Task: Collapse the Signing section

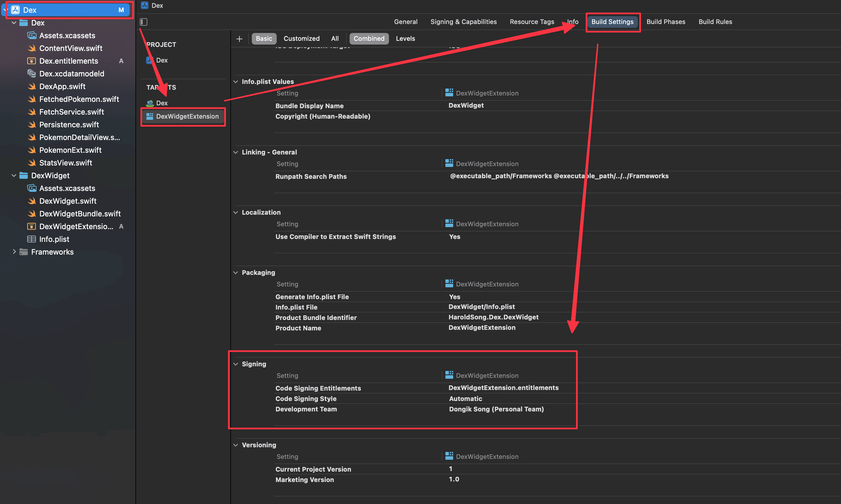Action: point(236,364)
